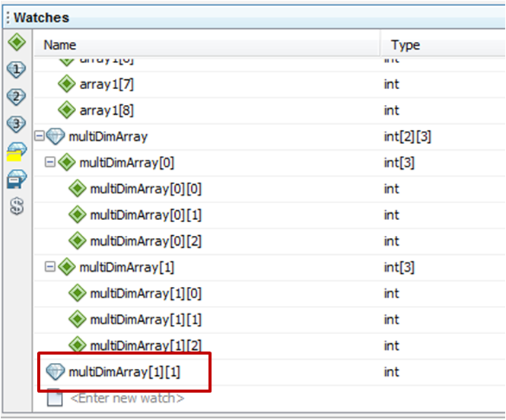Click the green diamond icon in the sidebar

pos(16,41)
